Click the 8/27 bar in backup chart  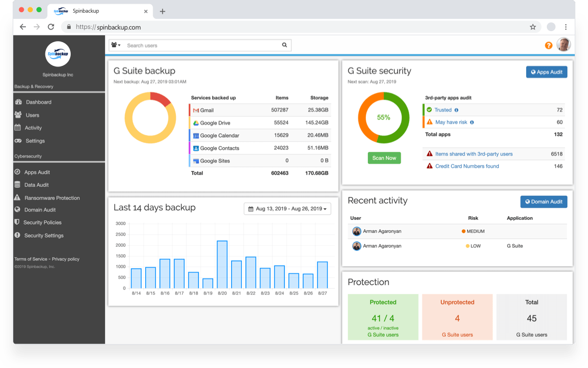(x=323, y=275)
